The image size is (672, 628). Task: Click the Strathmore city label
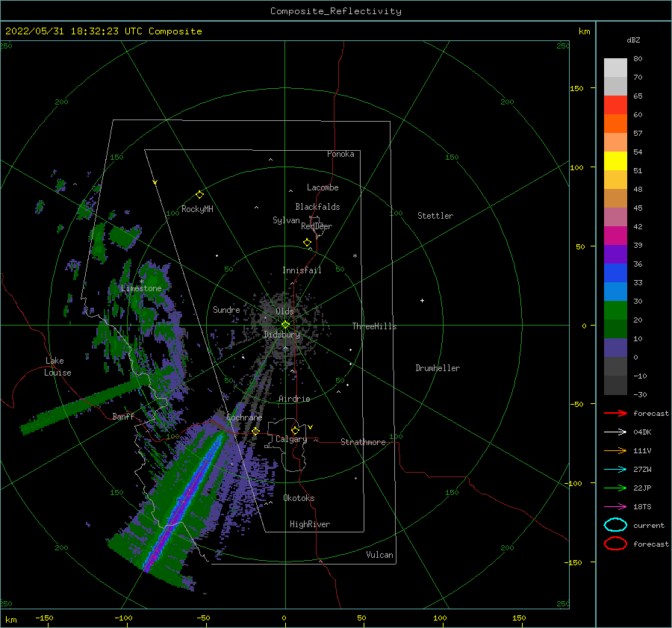[363, 442]
